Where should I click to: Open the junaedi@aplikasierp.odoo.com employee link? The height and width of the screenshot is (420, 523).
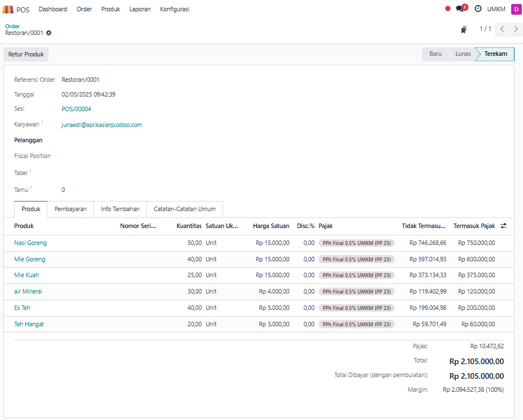pos(102,125)
